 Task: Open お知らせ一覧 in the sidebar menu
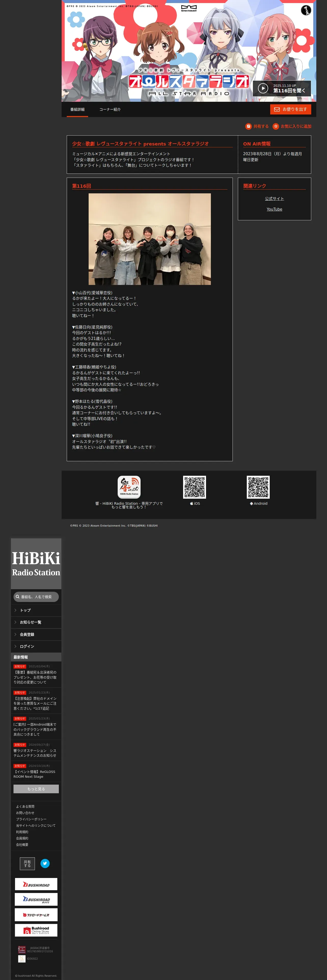[36, 622]
